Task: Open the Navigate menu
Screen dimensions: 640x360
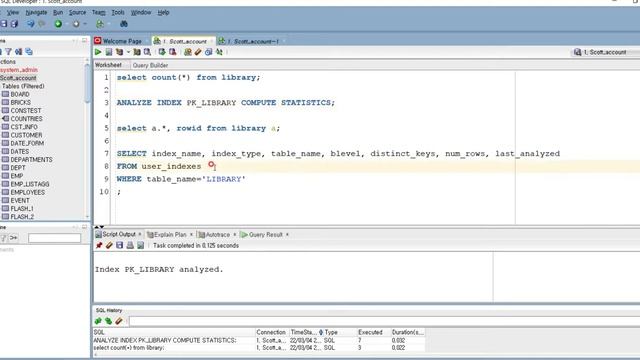Action: [x=36, y=13]
